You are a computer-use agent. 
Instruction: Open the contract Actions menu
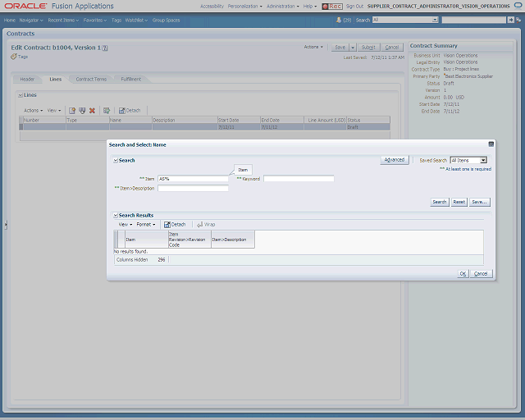click(313, 47)
